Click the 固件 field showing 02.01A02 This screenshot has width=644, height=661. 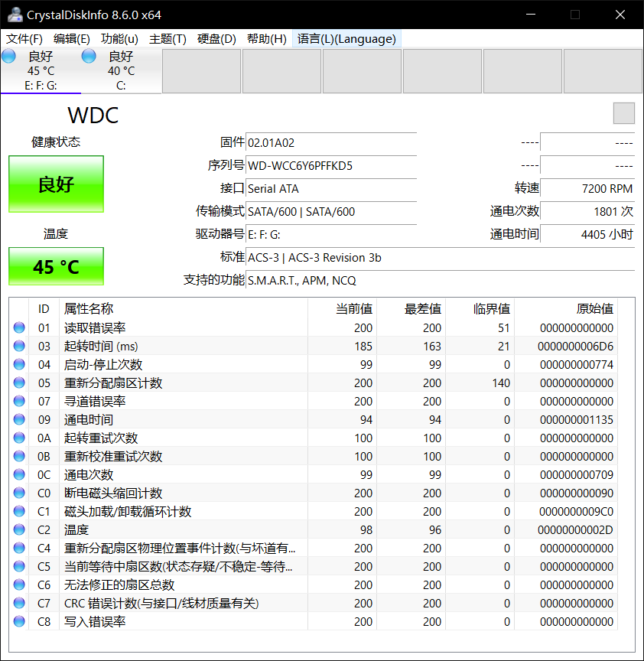[331, 142]
